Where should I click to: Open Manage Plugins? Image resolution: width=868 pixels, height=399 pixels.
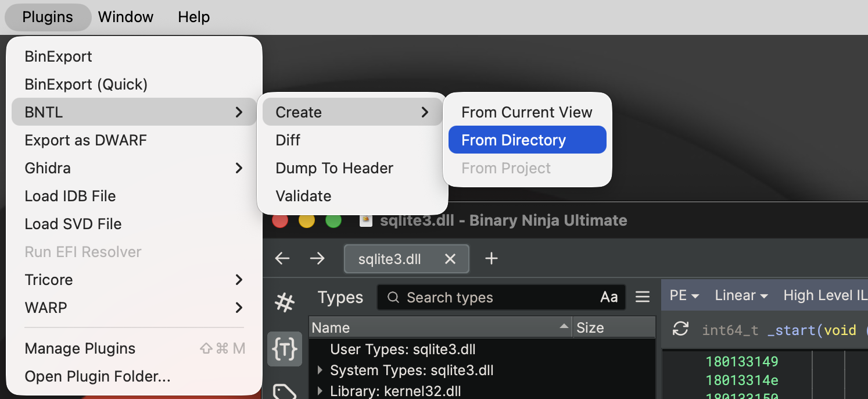[80, 348]
